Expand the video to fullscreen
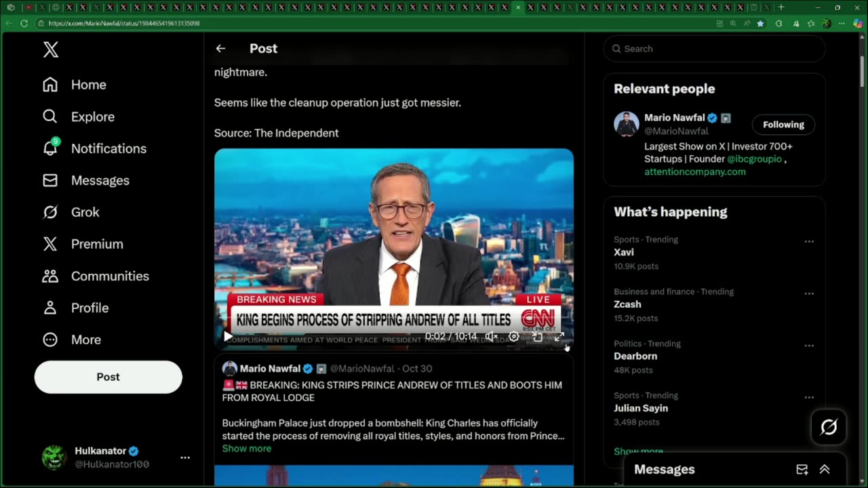 559,336
